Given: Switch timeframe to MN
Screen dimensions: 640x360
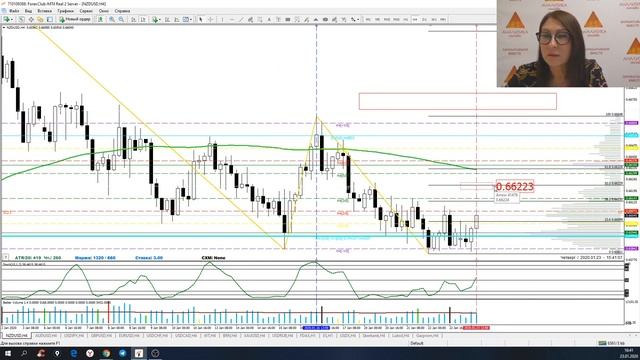Looking at the screenshot, I should tap(443, 19).
